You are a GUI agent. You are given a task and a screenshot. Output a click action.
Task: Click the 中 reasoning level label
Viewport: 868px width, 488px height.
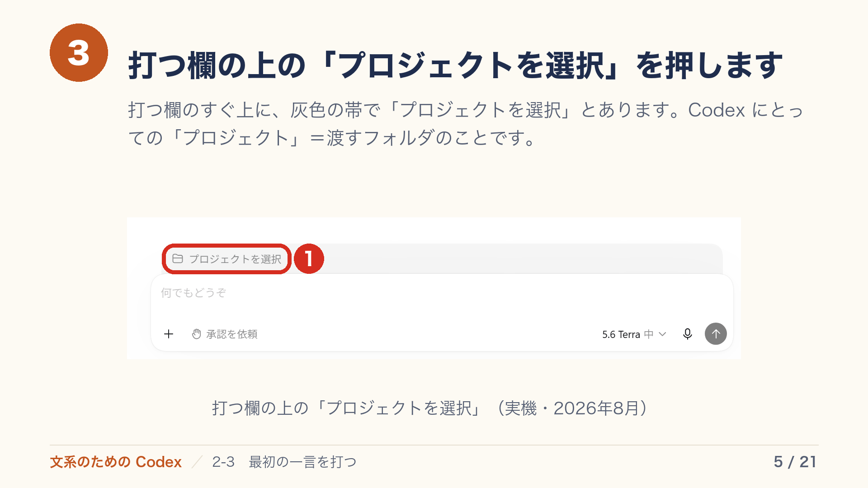pyautogui.click(x=649, y=334)
